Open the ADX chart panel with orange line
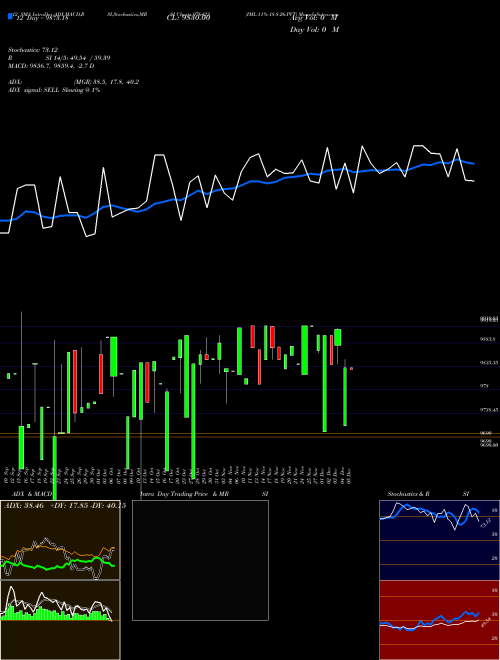Image resolution: width=500 pixels, height=660 pixels. point(60,540)
